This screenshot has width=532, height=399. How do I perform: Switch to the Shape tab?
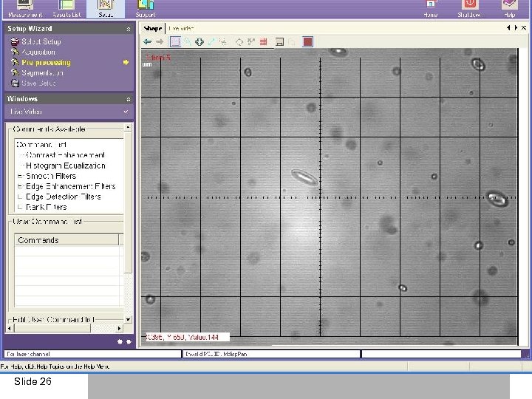(x=152, y=29)
